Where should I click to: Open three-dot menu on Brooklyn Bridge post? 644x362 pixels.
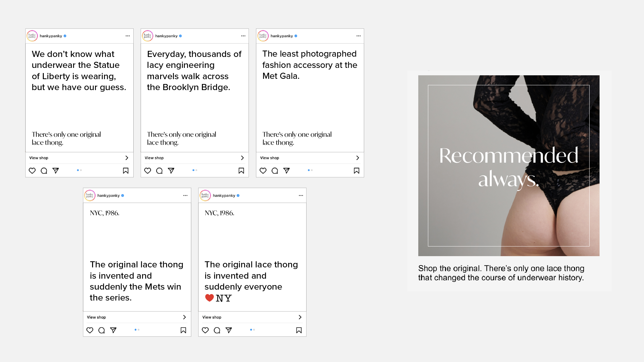(243, 36)
